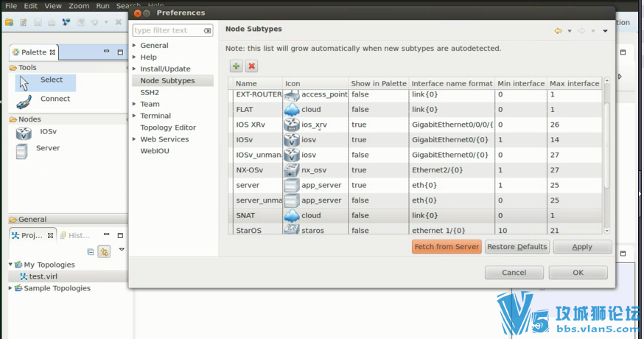
Task: Click the back navigation arrow in Preferences
Action: coord(558,31)
